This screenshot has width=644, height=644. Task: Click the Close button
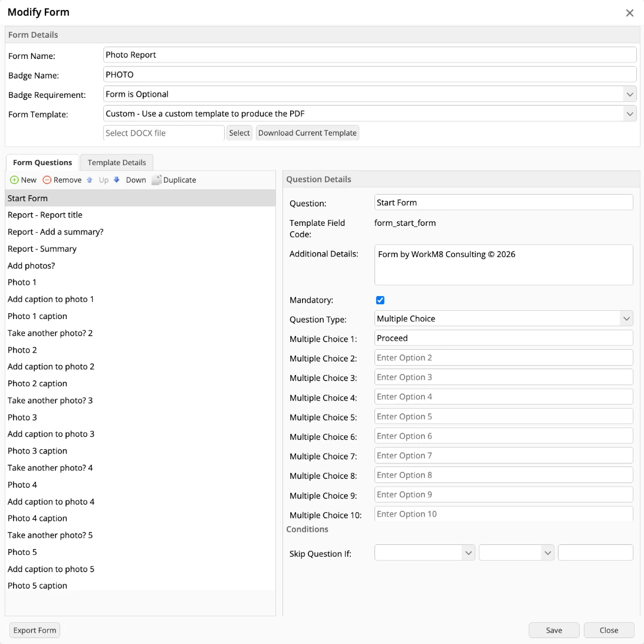609,630
